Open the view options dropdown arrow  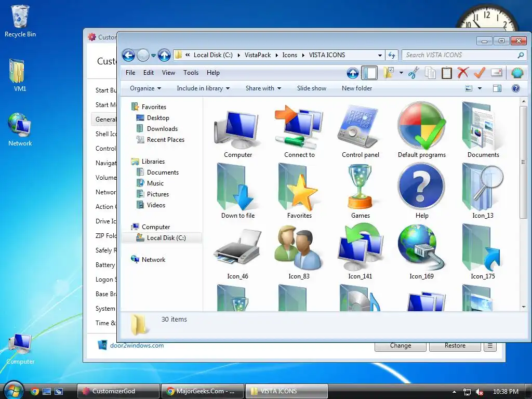(480, 88)
